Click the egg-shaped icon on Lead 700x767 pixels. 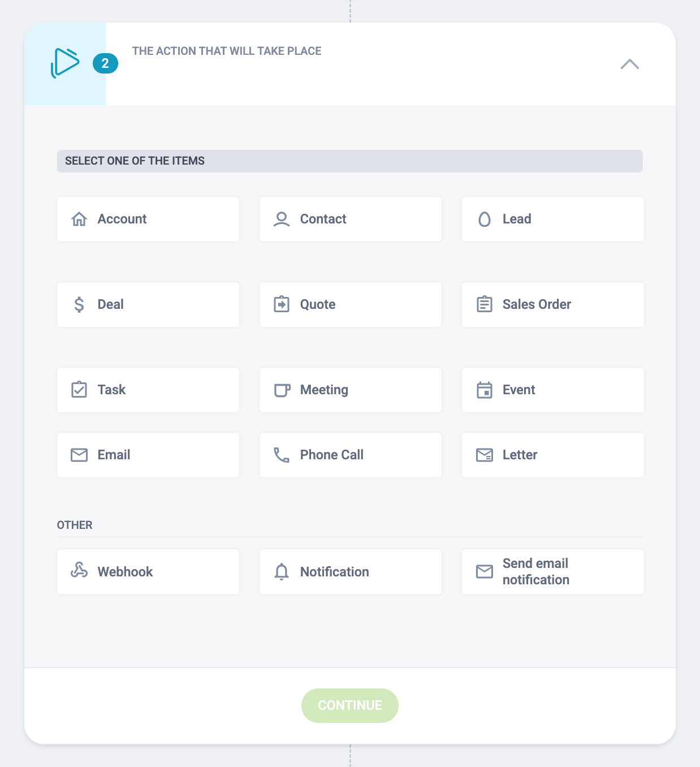(485, 219)
